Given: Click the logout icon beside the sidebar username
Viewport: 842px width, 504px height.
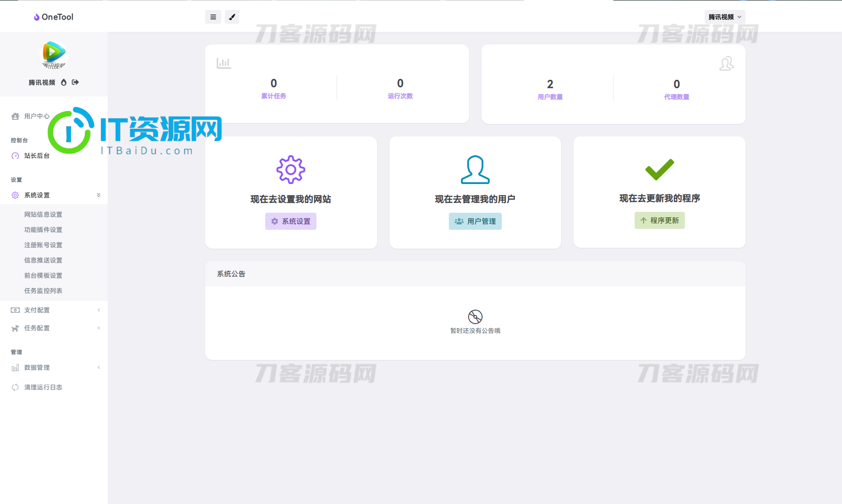Looking at the screenshot, I should click(x=75, y=82).
